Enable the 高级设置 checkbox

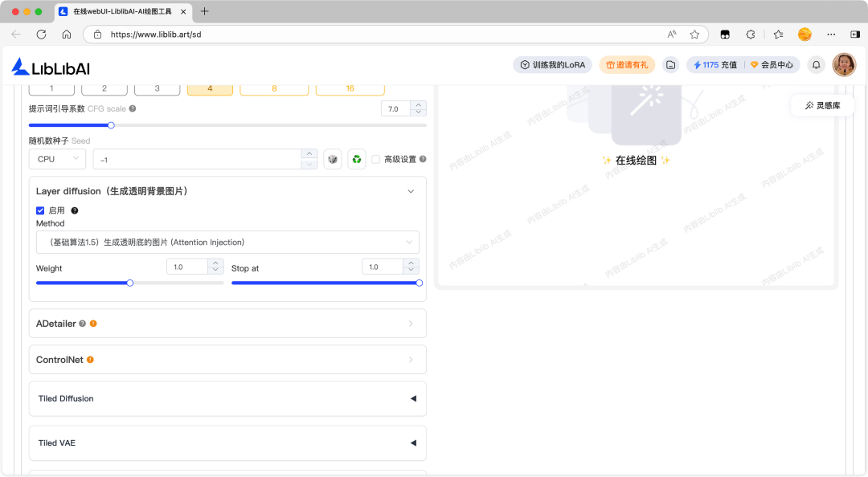click(x=376, y=159)
